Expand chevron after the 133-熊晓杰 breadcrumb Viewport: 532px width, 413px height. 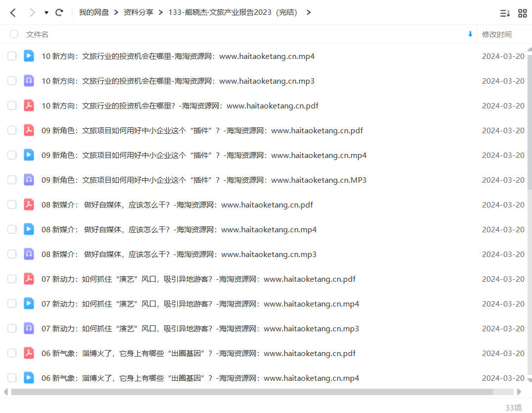click(x=308, y=12)
